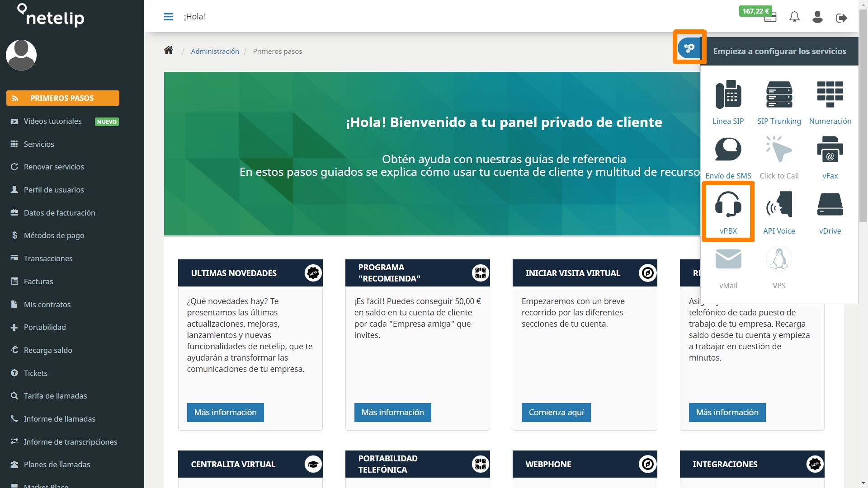The height and width of the screenshot is (488, 868).
Task: Click Más información under Programa Recomienda
Action: click(x=392, y=413)
